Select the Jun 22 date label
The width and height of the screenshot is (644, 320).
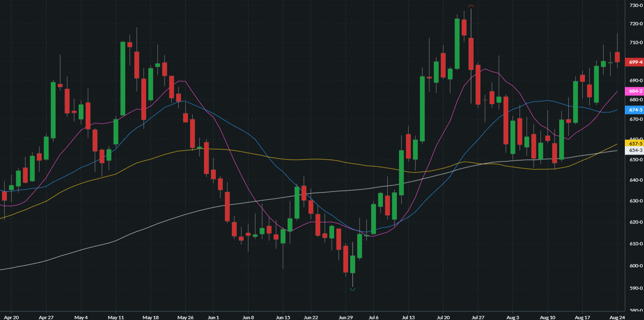pos(311,317)
